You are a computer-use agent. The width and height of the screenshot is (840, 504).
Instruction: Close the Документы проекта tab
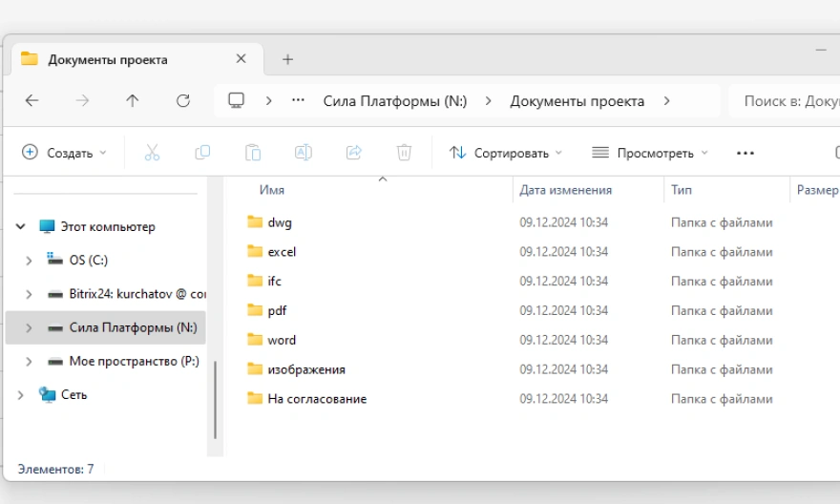[x=241, y=59]
